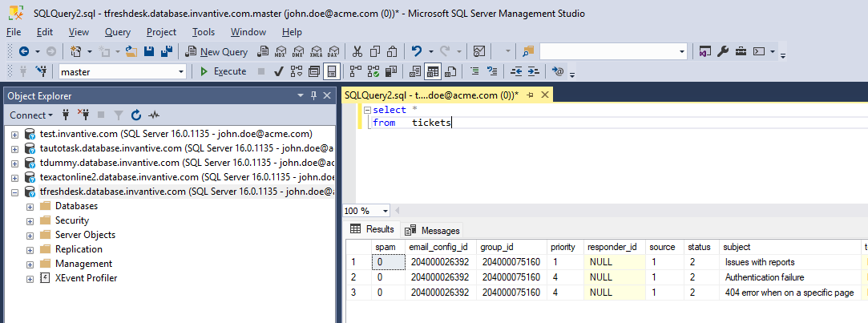The image size is (868, 323).
Task: Toggle IntelliSense Enabled button
Action: point(332,71)
